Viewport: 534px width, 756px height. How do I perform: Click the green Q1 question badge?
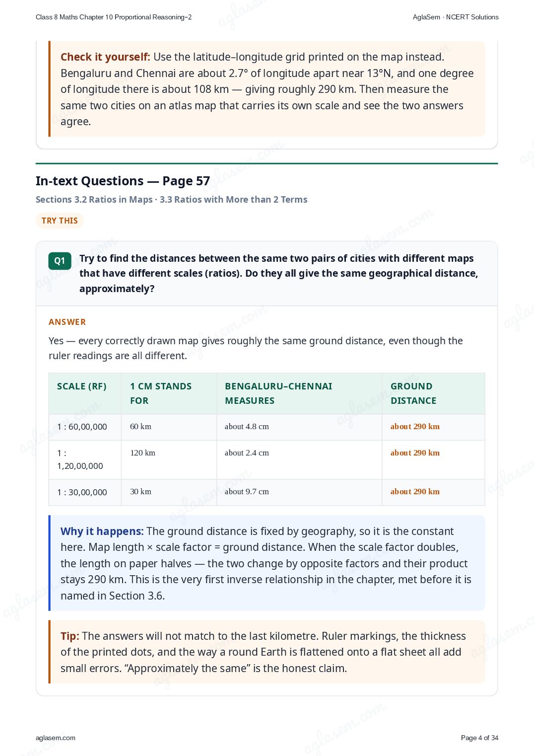coord(60,261)
